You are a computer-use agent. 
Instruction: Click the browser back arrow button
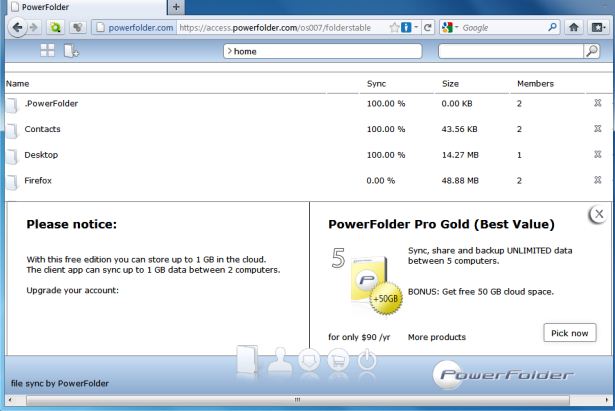[17, 27]
